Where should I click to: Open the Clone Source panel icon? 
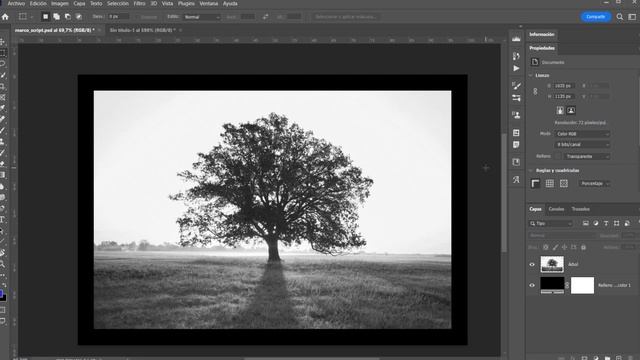point(516,116)
